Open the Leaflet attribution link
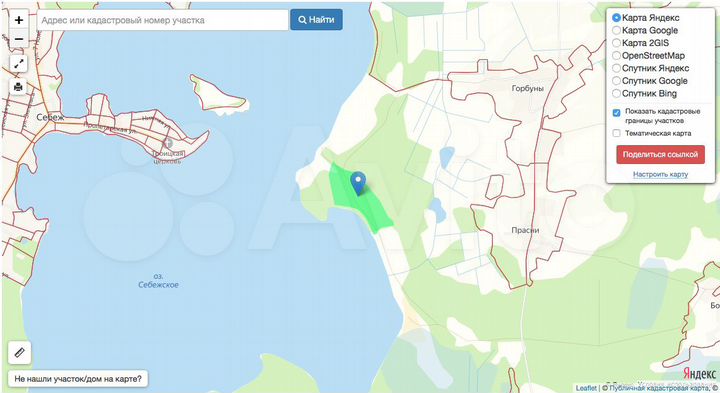This screenshot has height=393, width=720. (586, 388)
